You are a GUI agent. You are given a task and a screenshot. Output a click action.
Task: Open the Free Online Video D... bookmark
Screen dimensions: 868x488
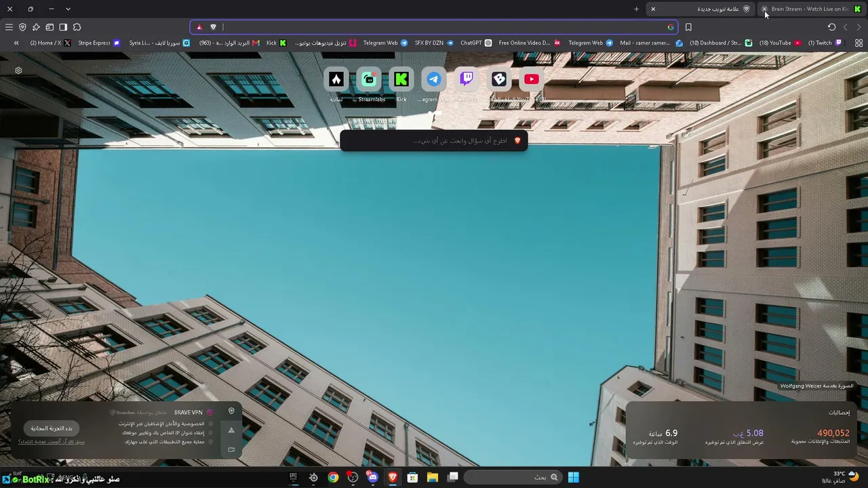(x=530, y=43)
